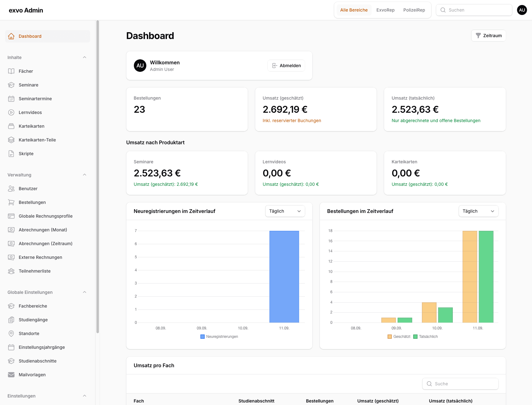Screen dimensions: 532x405
Task: Click the Karteikarten cards icon
Action: coord(11,126)
